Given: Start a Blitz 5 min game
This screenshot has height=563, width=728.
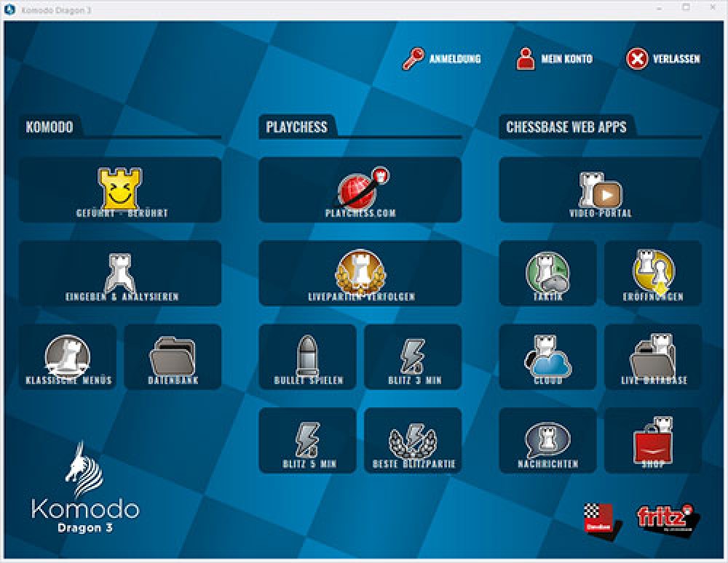Looking at the screenshot, I should click(x=308, y=441).
